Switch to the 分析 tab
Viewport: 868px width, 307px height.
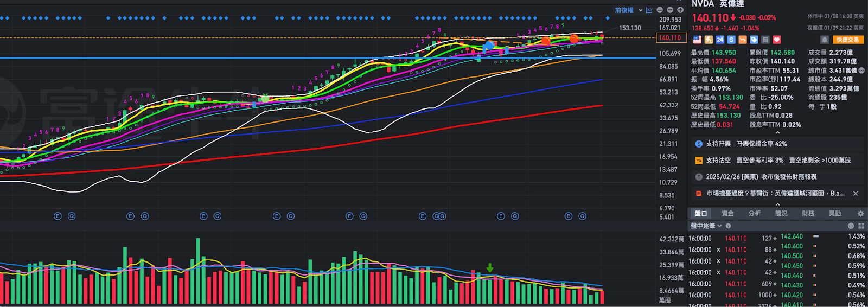[x=754, y=213]
